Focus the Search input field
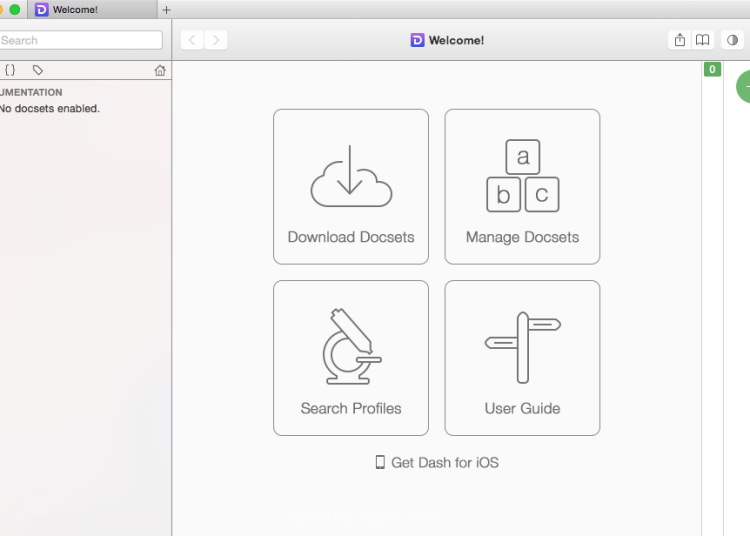Viewport: 750px width, 536px height. 80,40
